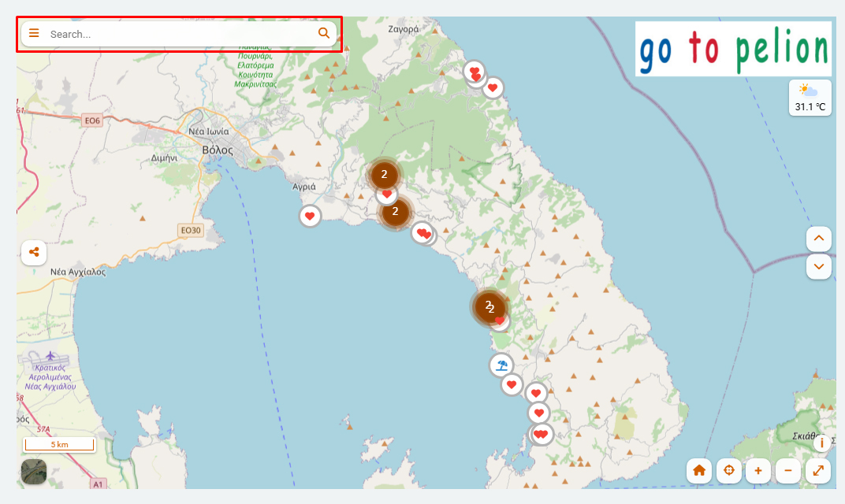Click the 5 km scale bar

(59, 445)
